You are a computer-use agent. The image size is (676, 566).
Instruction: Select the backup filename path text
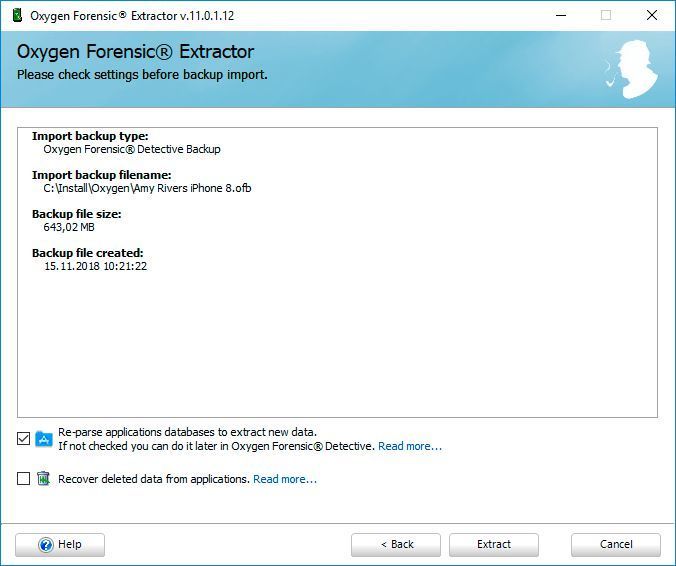147,188
